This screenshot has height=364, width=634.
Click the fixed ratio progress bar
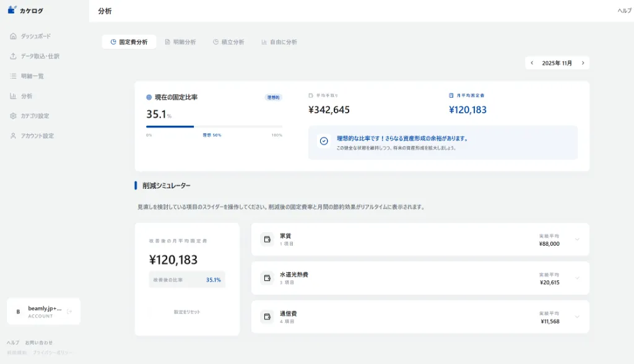(214, 126)
